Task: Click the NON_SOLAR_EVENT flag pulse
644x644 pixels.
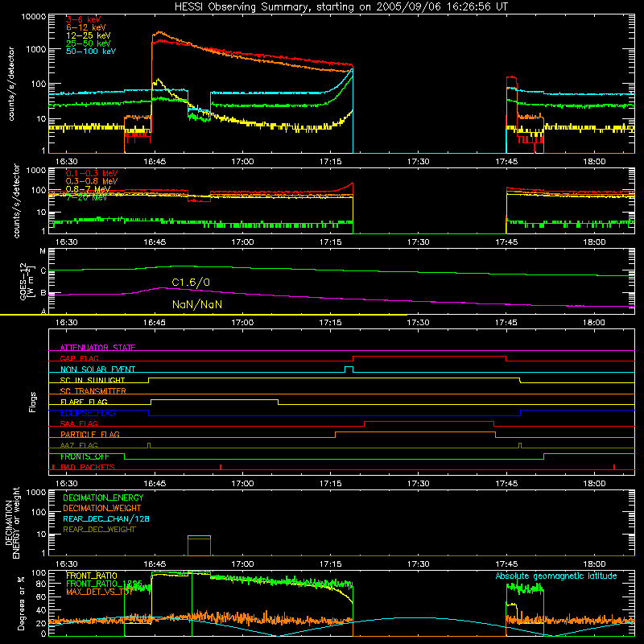Action: coord(349,369)
